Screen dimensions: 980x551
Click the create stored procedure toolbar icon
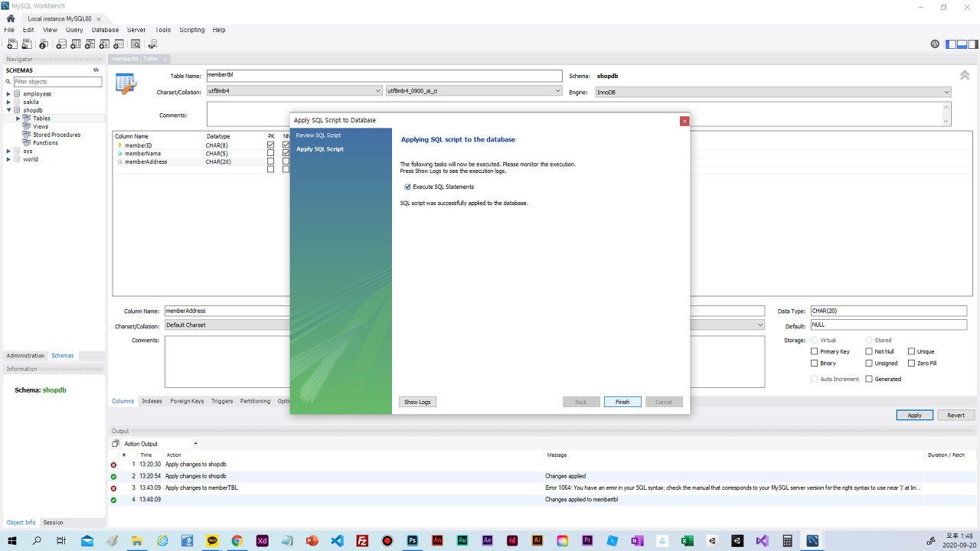[105, 44]
